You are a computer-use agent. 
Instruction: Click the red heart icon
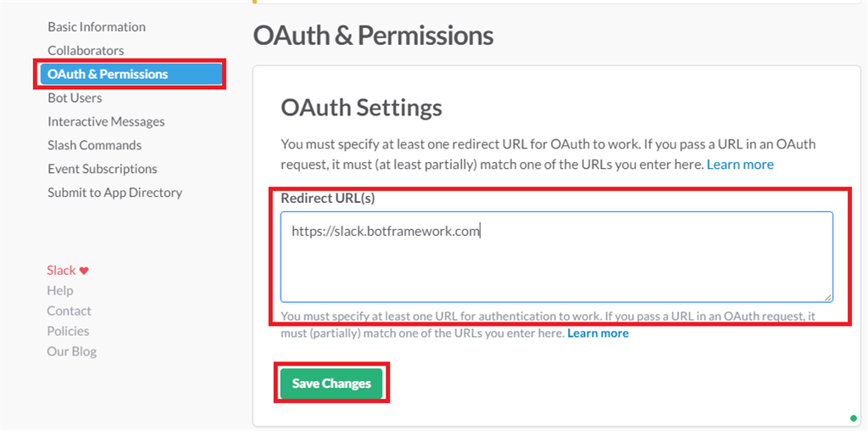coord(84,271)
